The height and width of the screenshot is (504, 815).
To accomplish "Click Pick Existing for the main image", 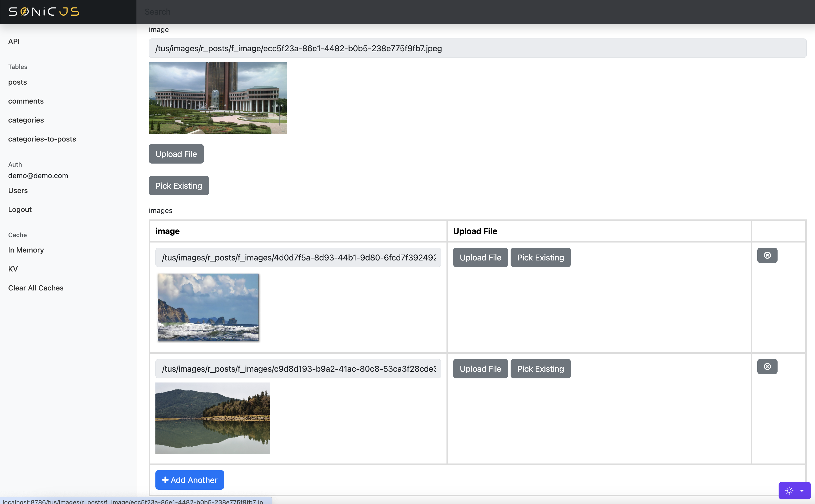I will (178, 186).
